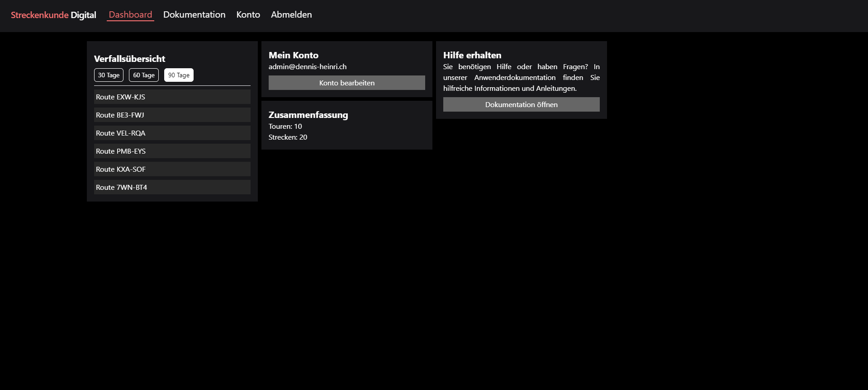The image size is (868, 390).
Task: Click the Touren count in Zusammenfassung
Action: tap(285, 126)
